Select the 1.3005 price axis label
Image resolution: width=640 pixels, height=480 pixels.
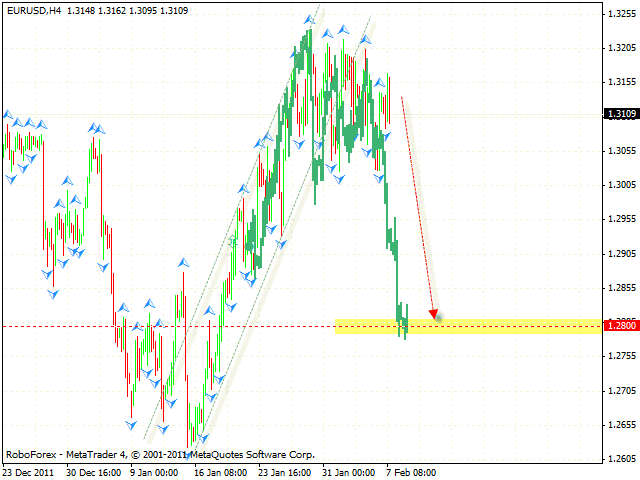pos(622,185)
